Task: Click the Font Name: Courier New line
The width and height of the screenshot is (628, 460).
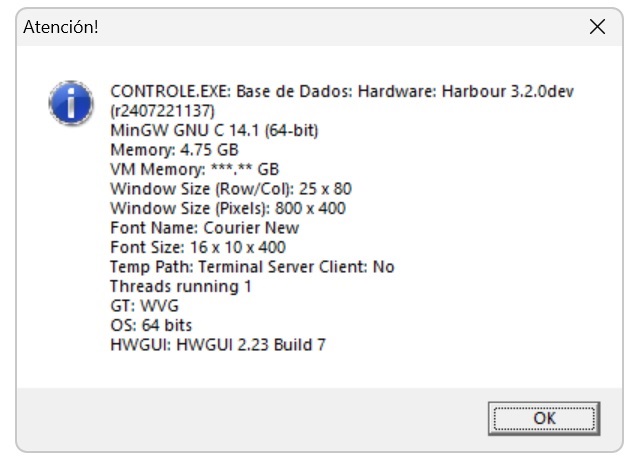Action: click(204, 228)
